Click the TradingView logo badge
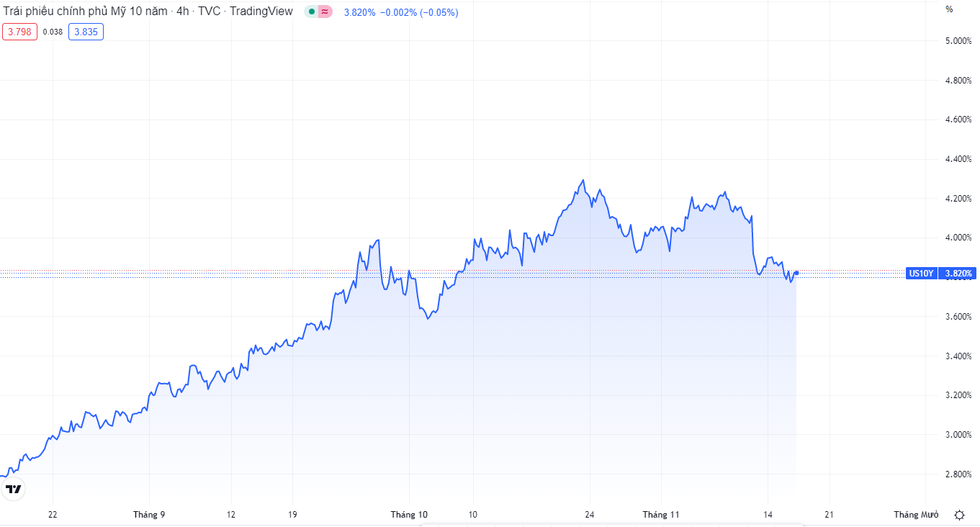The image size is (980, 527). coord(14,490)
